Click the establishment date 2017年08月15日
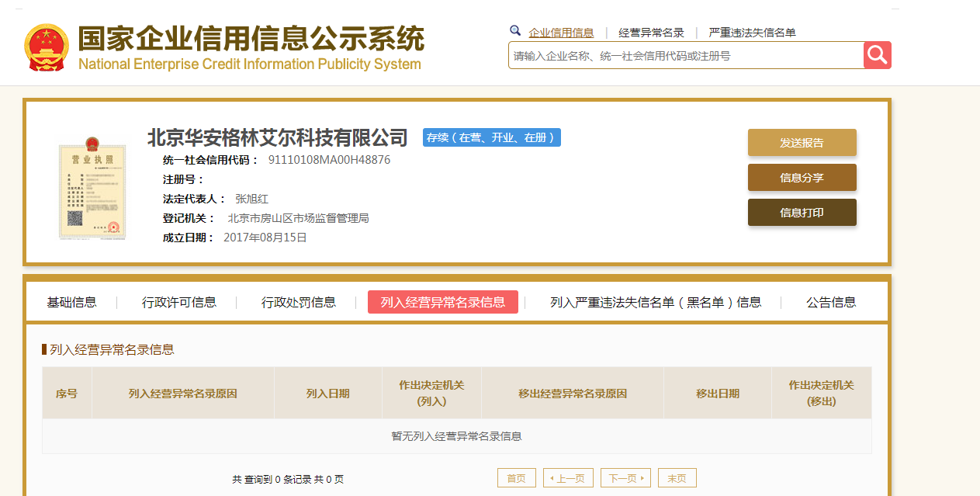 (x=265, y=238)
